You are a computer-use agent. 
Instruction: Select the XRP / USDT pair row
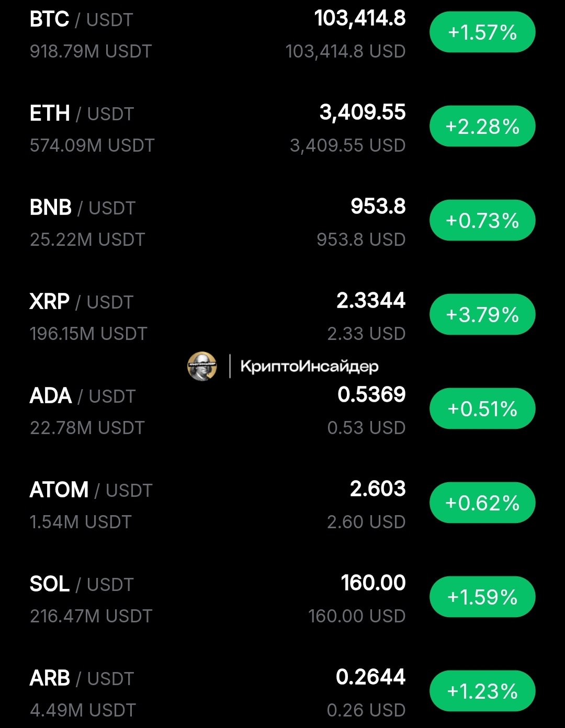point(82,302)
